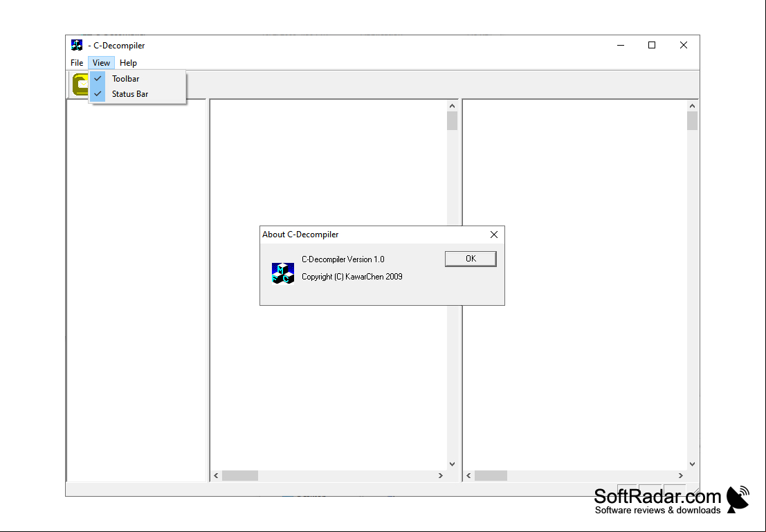Click OK in About C-Decompiler dialog

point(471,259)
